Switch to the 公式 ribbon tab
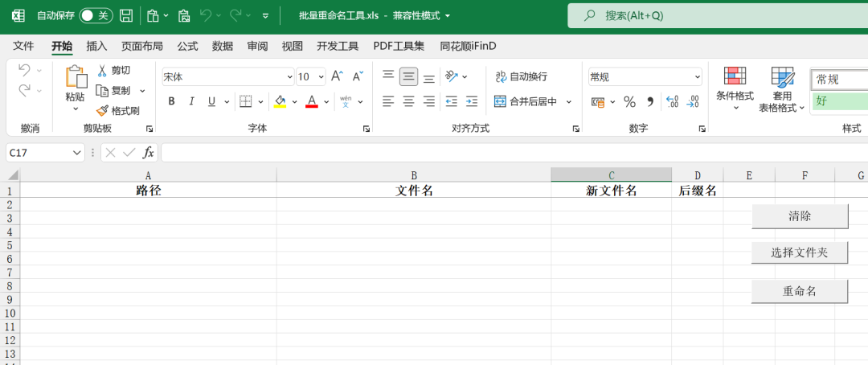The image size is (868, 365). coord(187,47)
